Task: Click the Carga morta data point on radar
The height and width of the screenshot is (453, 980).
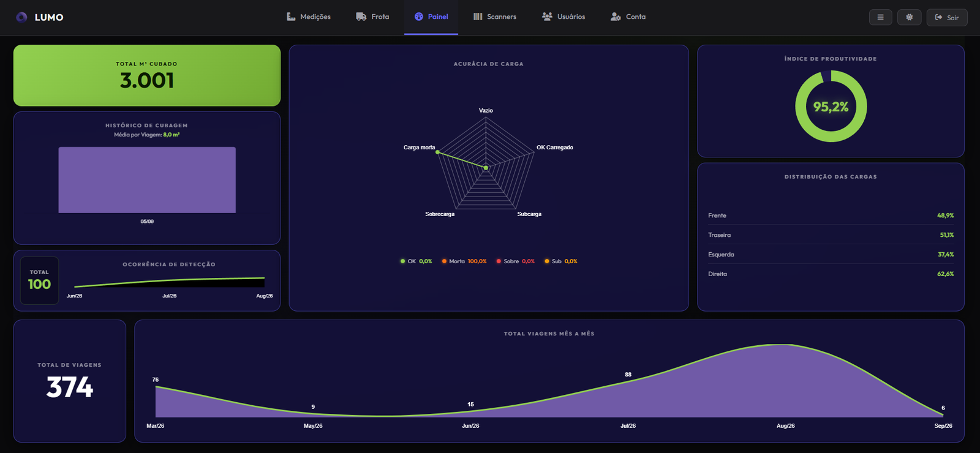Action: point(437,152)
